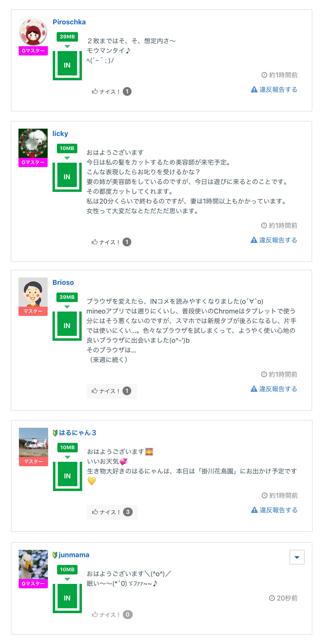The height and width of the screenshot is (644, 324).
Task: Click licky's white dog wreath avatar
Action: tap(33, 143)
